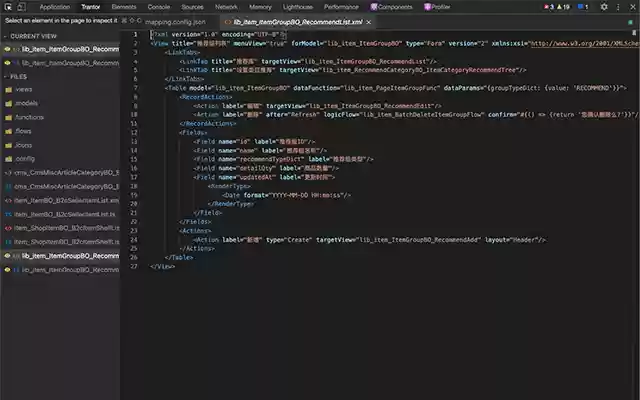The width and height of the screenshot is (640, 400).
Task: Click TS icon of cms_CmsMiscArticleCategoryBO file
Action: click(x=8, y=187)
